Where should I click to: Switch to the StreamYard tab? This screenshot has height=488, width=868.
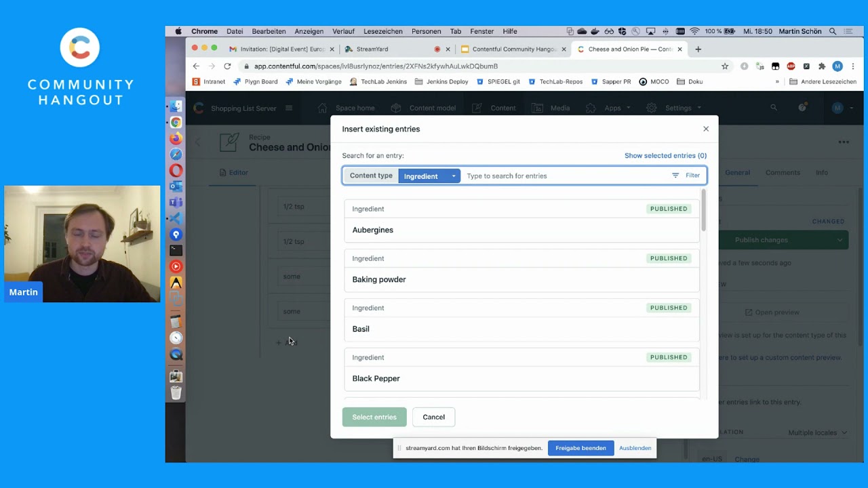397,49
